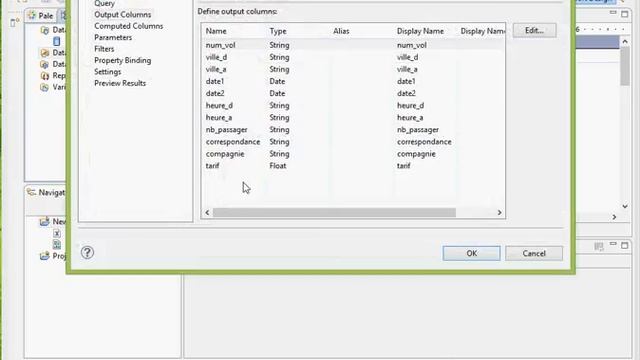The width and height of the screenshot is (640, 360).
Task: Click Date type of date1
Action: pyautogui.click(x=277, y=81)
